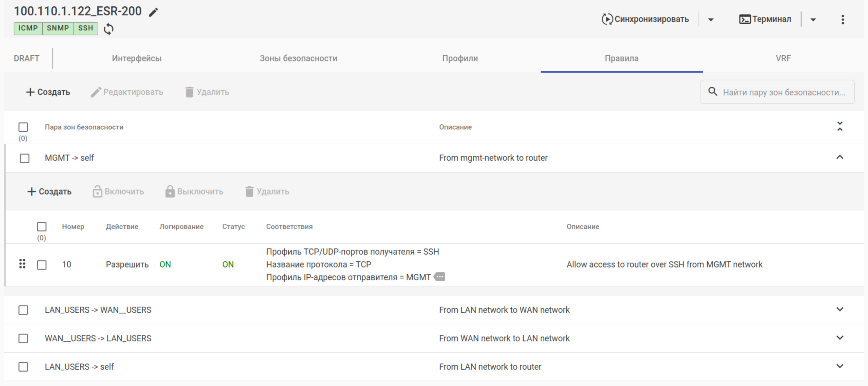
Task: Open dropdown arrow next to Синхронизировать
Action: [711, 20]
